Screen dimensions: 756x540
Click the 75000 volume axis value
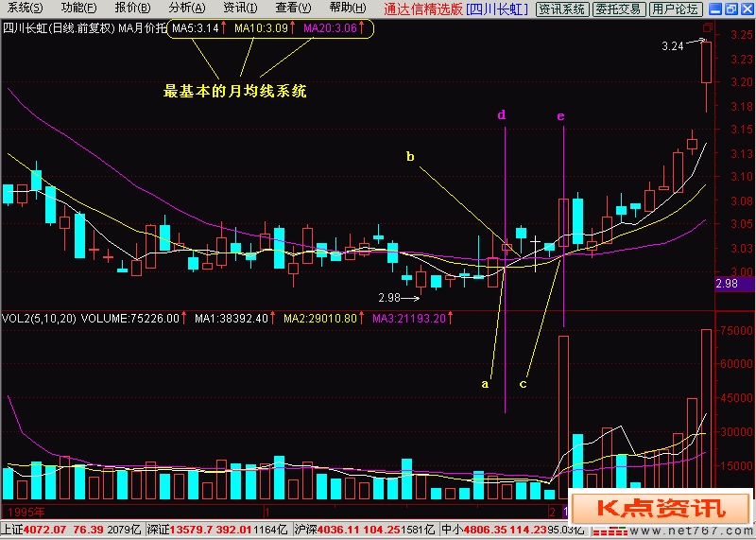pos(736,331)
